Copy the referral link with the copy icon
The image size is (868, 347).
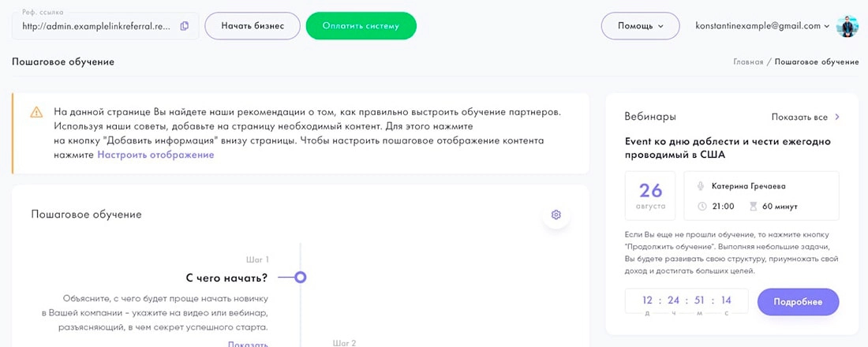point(185,26)
